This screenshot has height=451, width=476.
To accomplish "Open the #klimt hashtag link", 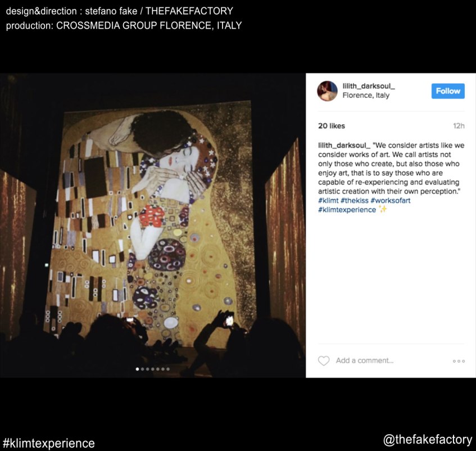I will click(328, 200).
